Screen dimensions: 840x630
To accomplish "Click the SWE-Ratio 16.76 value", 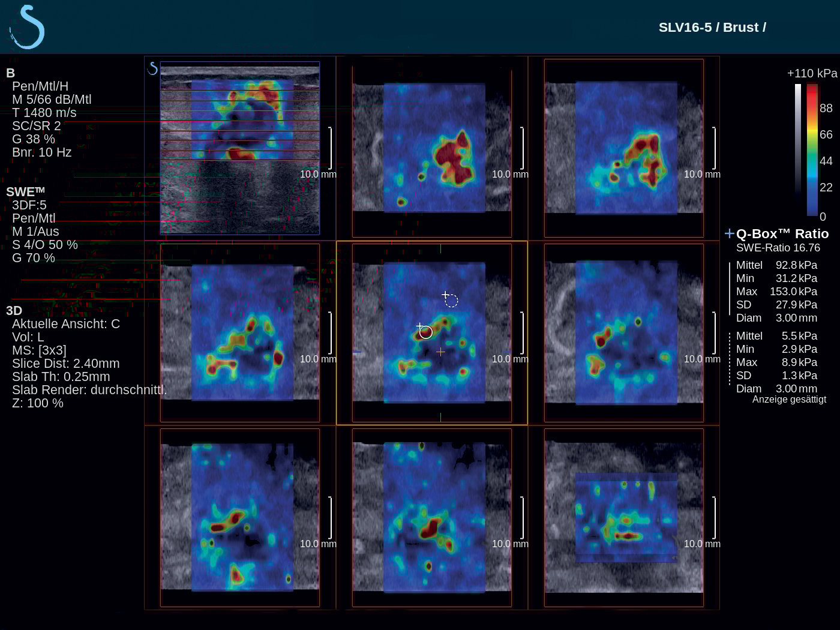I will (x=778, y=248).
